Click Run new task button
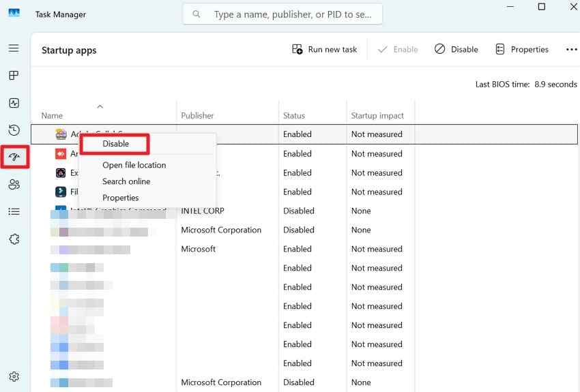The width and height of the screenshot is (580, 392). coord(324,49)
